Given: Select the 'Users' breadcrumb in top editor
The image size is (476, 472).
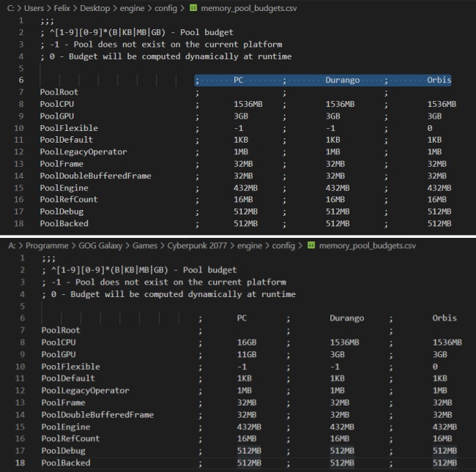Looking at the screenshot, I should click(x=34, y=8).
